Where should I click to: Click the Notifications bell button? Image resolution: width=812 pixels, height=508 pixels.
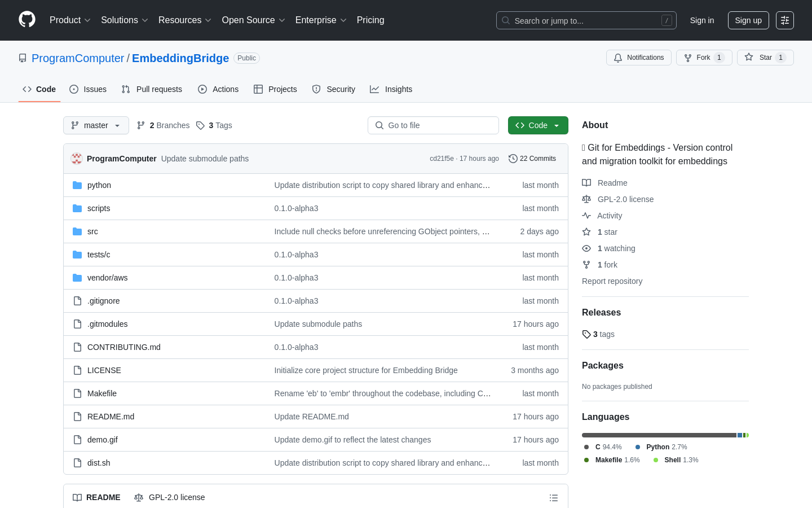point(639,58)
